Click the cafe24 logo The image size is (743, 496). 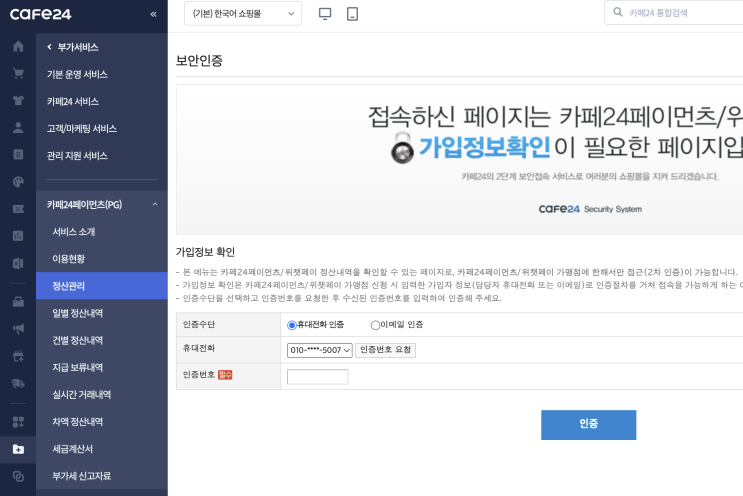click(x=40, y=14)
